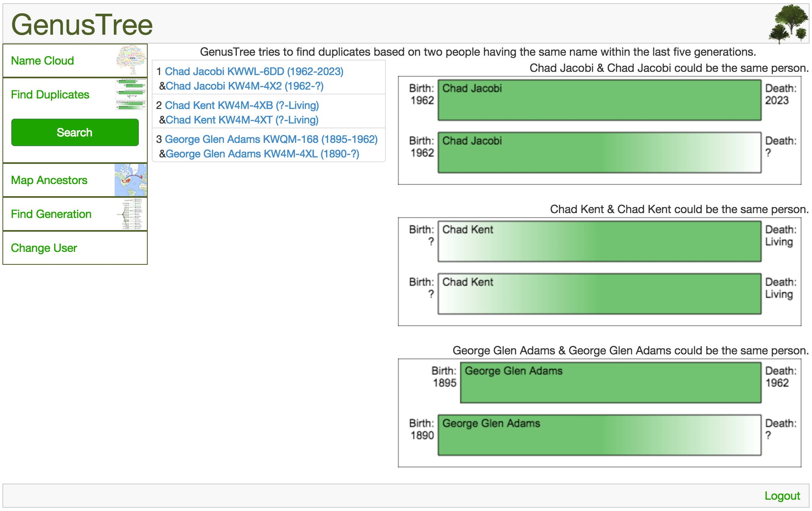Open Chad Kent KW4M-4XB record link
Image resolution: width=812 pixels, height=511 pixels.
coord(242,105)
